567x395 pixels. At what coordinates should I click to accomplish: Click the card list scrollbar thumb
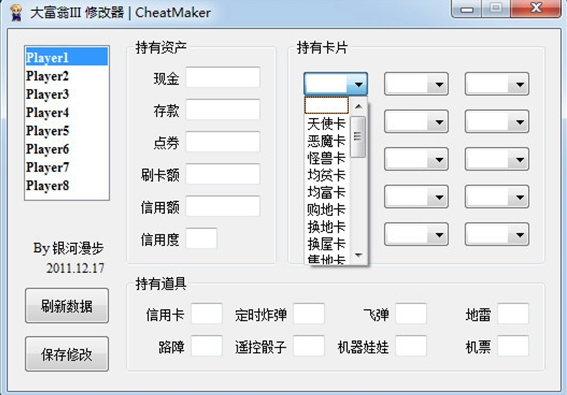pyautogui.click(x=358, y=137)
